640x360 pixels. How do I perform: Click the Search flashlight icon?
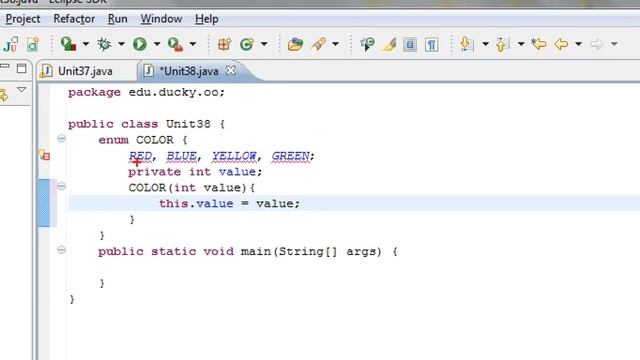318,44
